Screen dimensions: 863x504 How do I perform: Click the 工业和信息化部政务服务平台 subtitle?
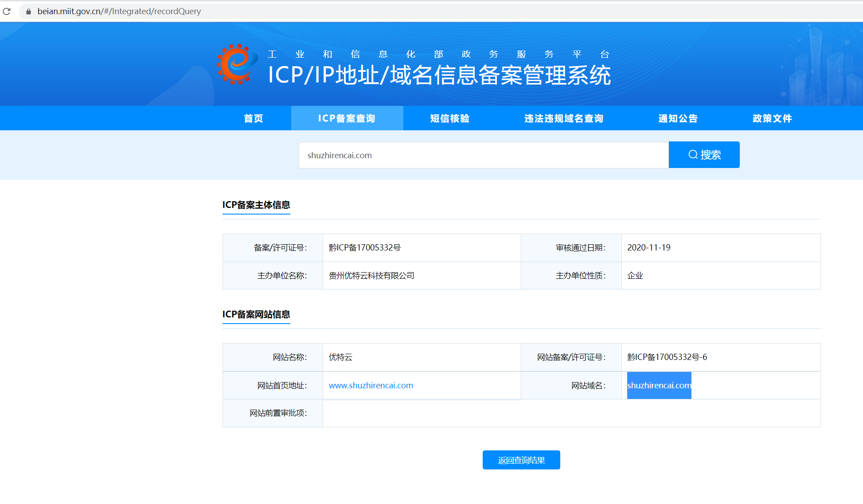(439, 54)
